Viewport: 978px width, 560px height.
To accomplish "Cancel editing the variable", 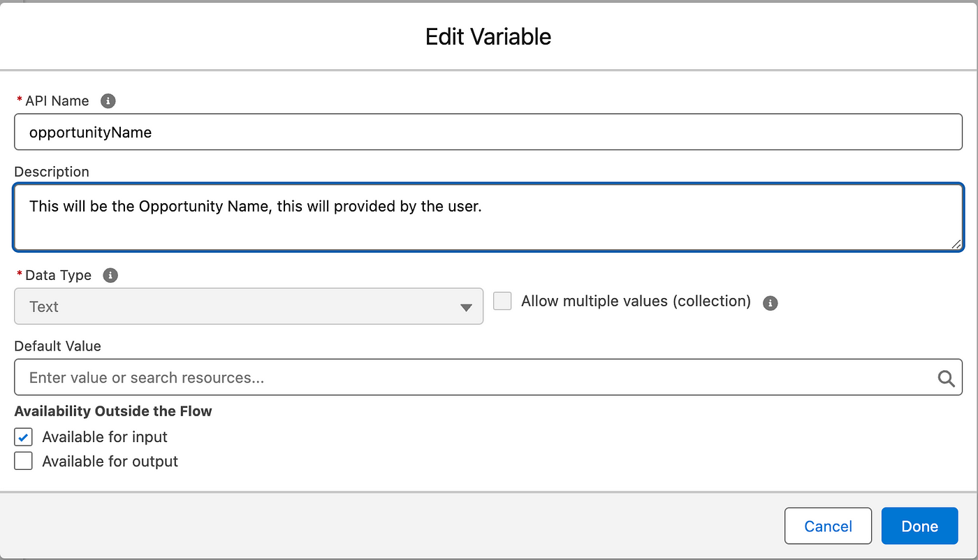I will pyautogui.click(x=828, y=526).
